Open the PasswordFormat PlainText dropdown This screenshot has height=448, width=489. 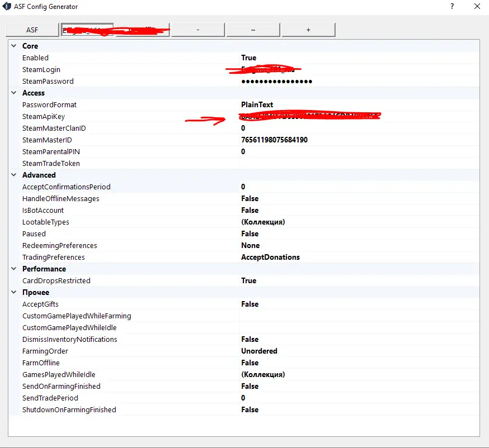[257, 104]
